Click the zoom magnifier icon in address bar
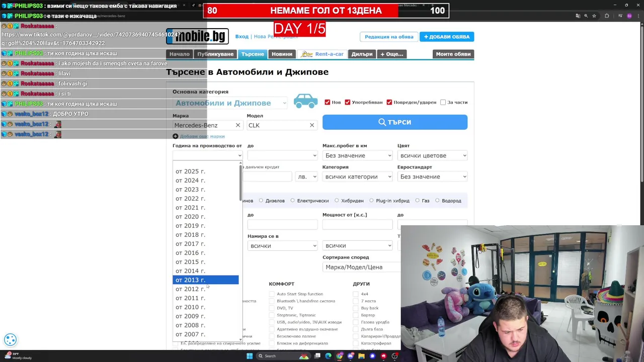 pos(586,16)
